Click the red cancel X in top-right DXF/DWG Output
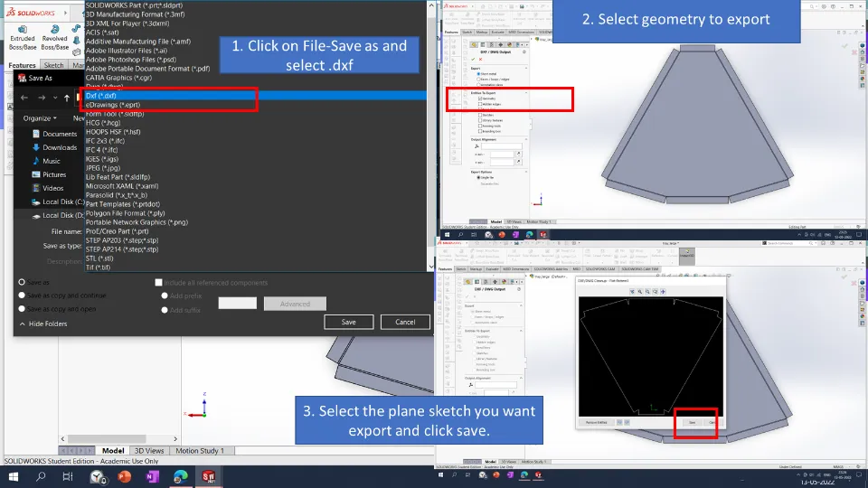Viewport: 868px width, 488px height. (480, 60)
